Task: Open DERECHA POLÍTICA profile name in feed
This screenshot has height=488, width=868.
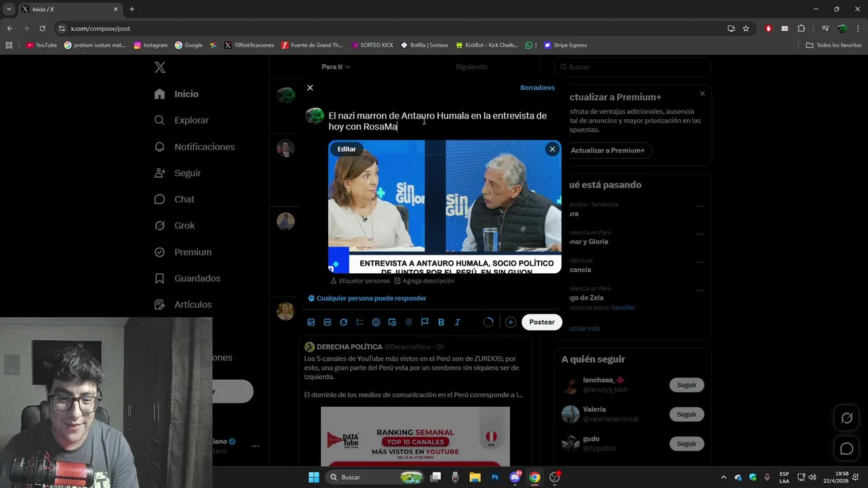Action: coord(349,347)
